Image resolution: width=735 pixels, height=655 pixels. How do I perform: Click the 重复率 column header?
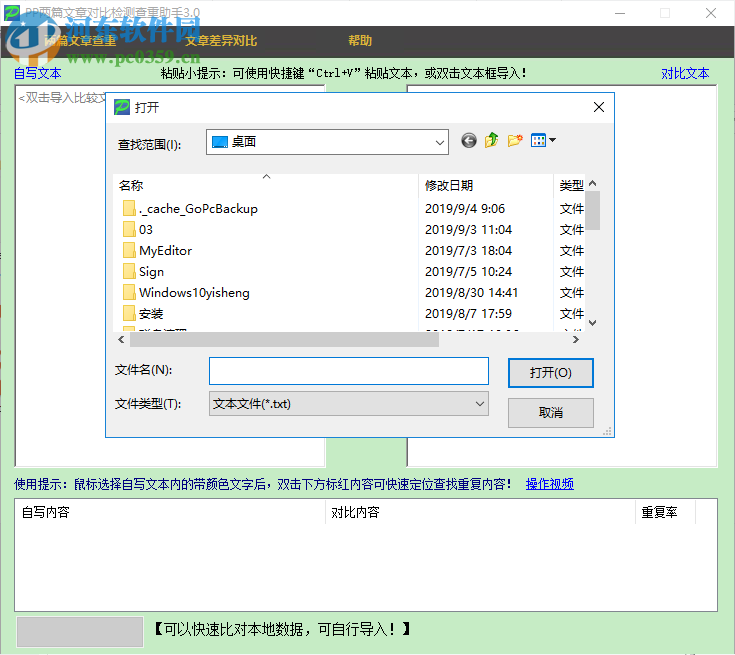coord(666,512)
